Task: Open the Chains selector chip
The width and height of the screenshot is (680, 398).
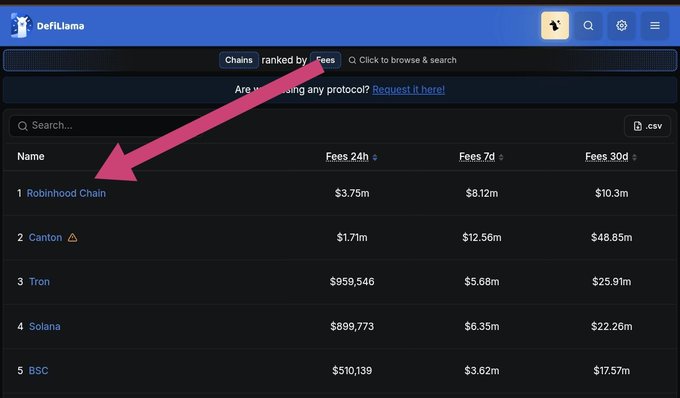Action: pos(239,60)
